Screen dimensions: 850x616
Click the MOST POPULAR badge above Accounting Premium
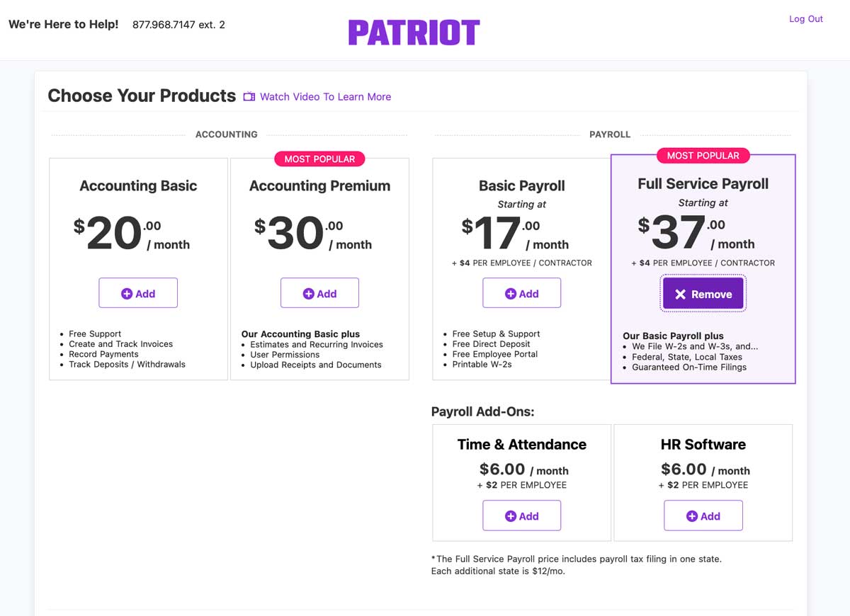pyautogui.click(x=319, y=159)
